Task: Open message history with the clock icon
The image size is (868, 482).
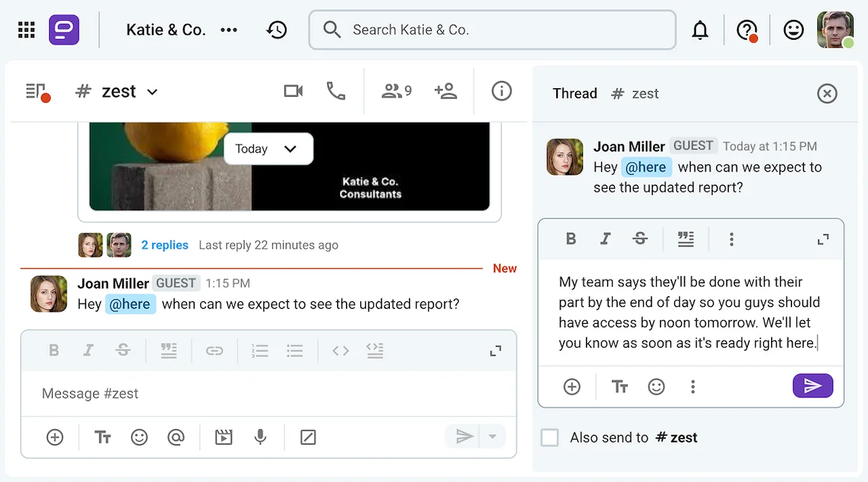Action: point(277,30)
